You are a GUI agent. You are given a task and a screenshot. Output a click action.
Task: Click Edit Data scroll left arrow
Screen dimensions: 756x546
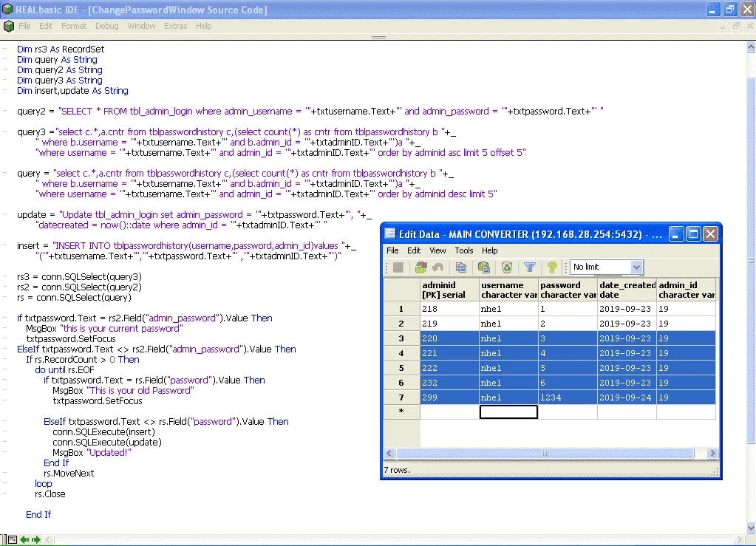pyautogui.click(x=389, y=454)
